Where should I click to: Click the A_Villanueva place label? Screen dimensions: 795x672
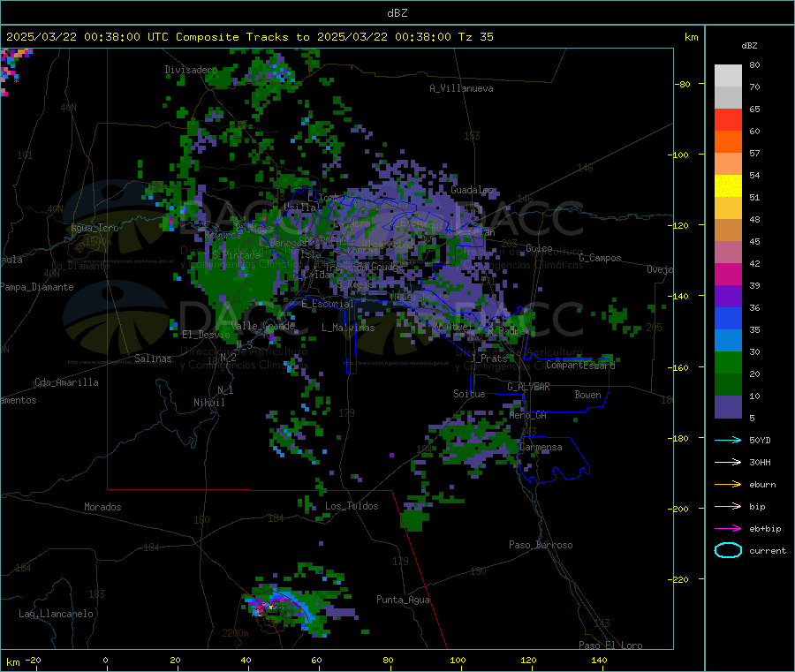click(x=461, y=88)
